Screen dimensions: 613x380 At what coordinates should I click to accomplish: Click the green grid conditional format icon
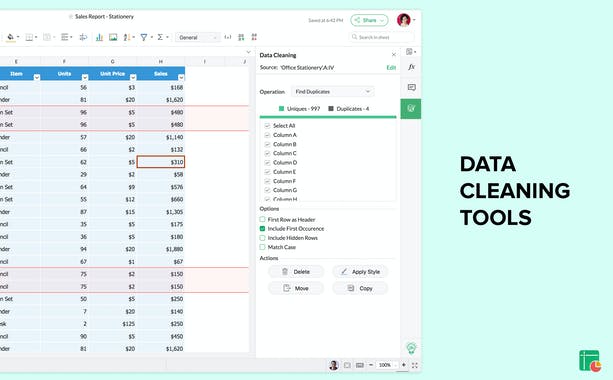(241, 37)
